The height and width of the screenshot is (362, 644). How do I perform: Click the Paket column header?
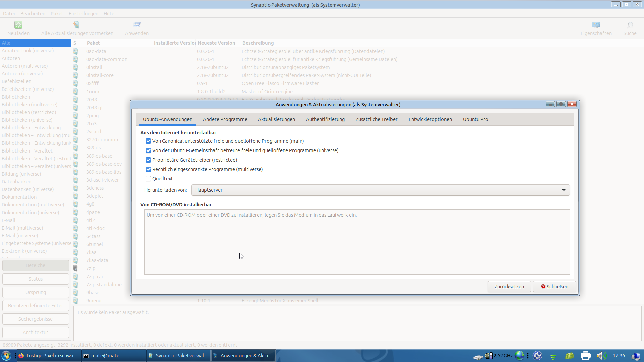pyautogui.click(x=118, y=43)
